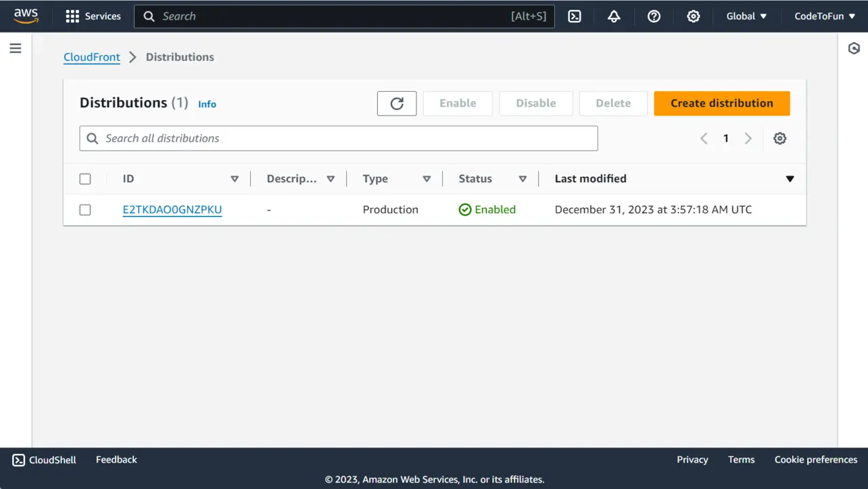
Task: Go to next page arrow
Action: click(748, 138)
